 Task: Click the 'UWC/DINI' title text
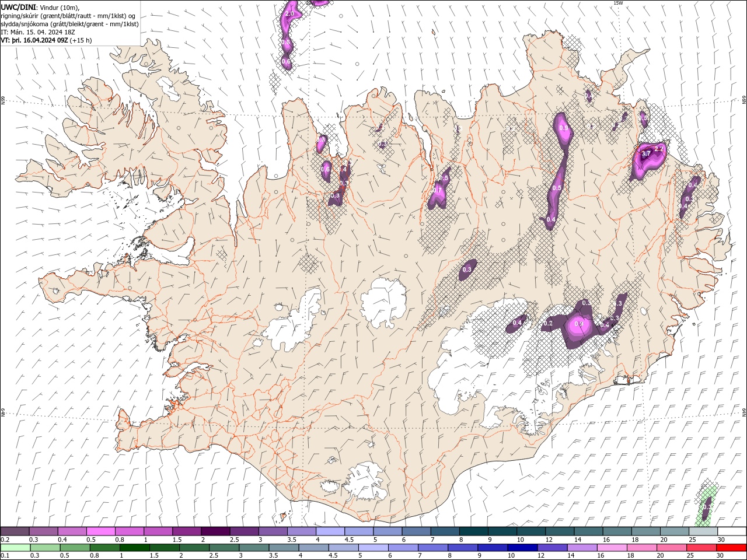point(19,7)
